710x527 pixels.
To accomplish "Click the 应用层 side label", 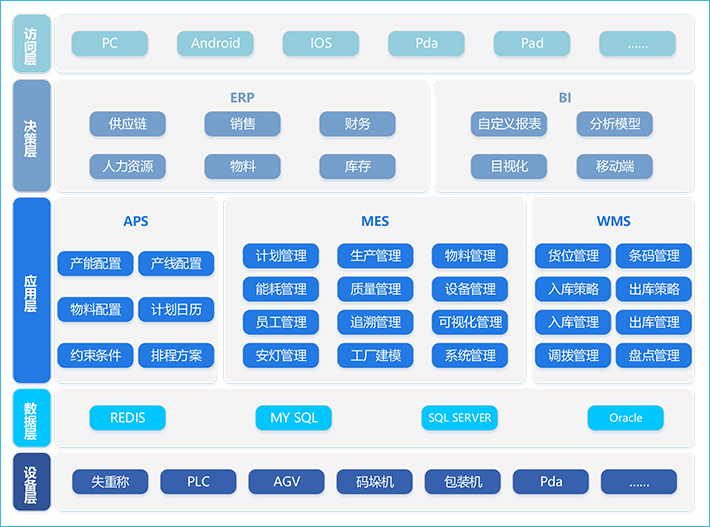I will tap(31, 290).
